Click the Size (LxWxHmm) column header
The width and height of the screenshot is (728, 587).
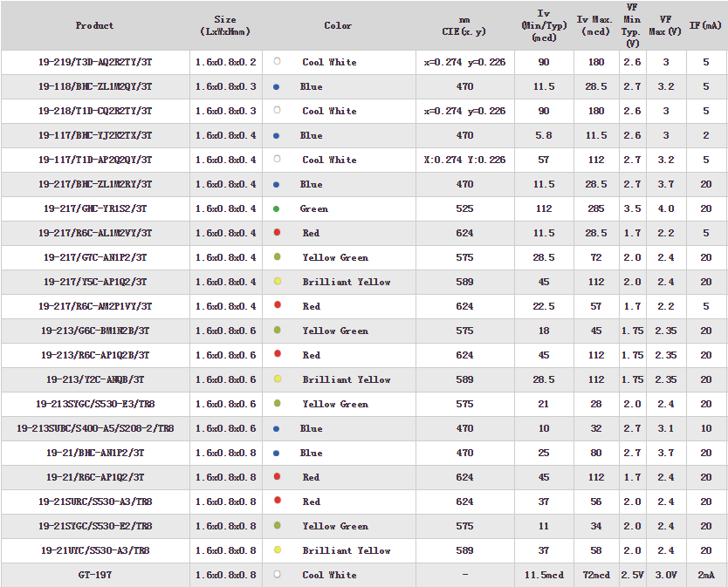coord(224,25)
